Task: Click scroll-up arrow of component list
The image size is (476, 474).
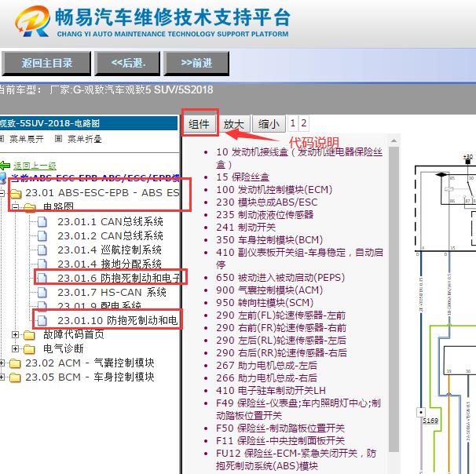Action: 394,140
